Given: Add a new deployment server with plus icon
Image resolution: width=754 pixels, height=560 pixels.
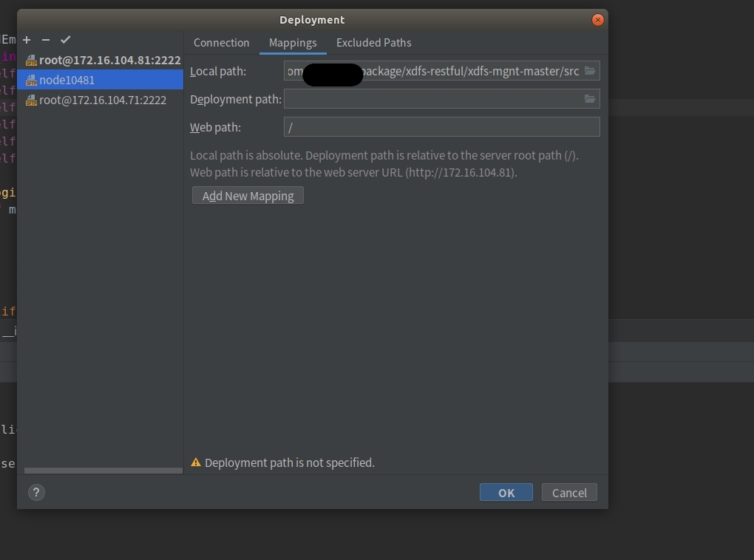Looking at the screenshot, I should (27, 40).
